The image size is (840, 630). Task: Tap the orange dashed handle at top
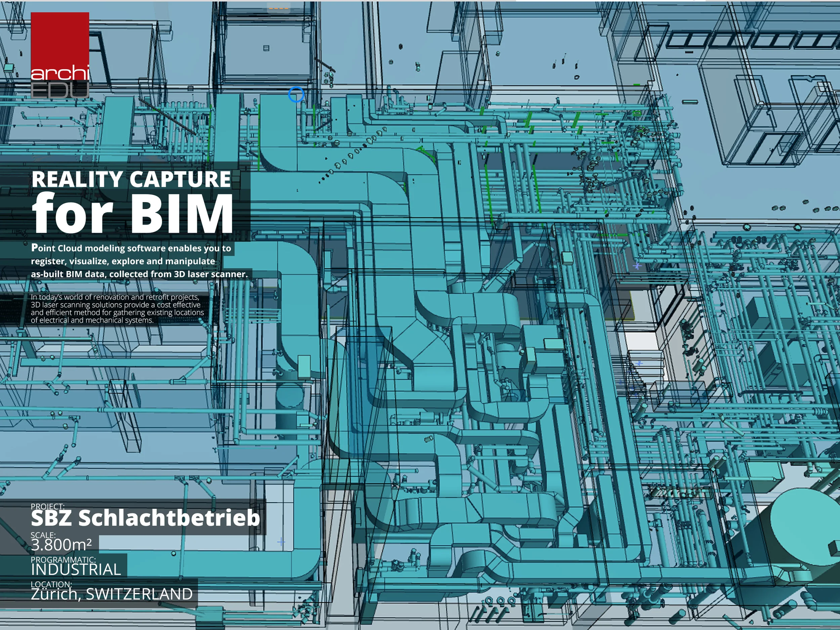coord(278,8)
